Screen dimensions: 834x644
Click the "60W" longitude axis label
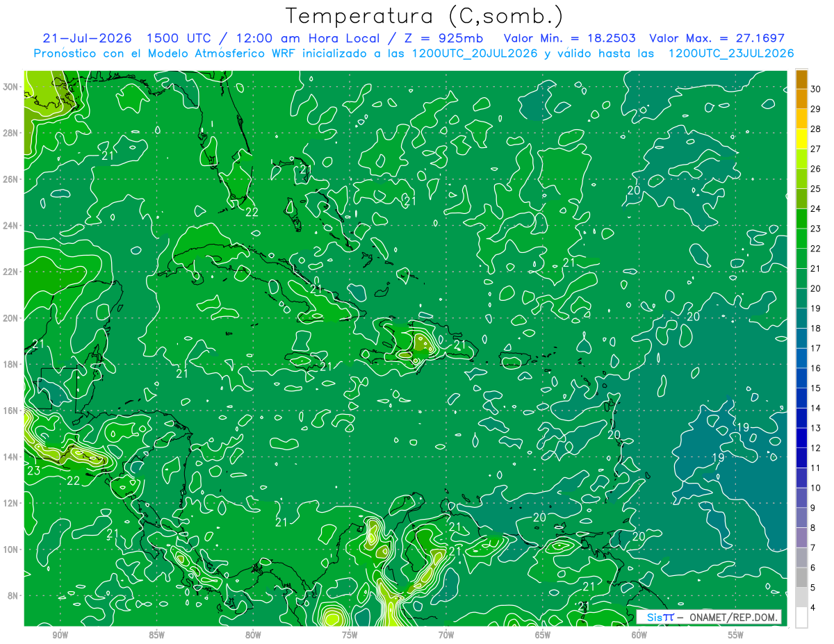pos(639,635)
